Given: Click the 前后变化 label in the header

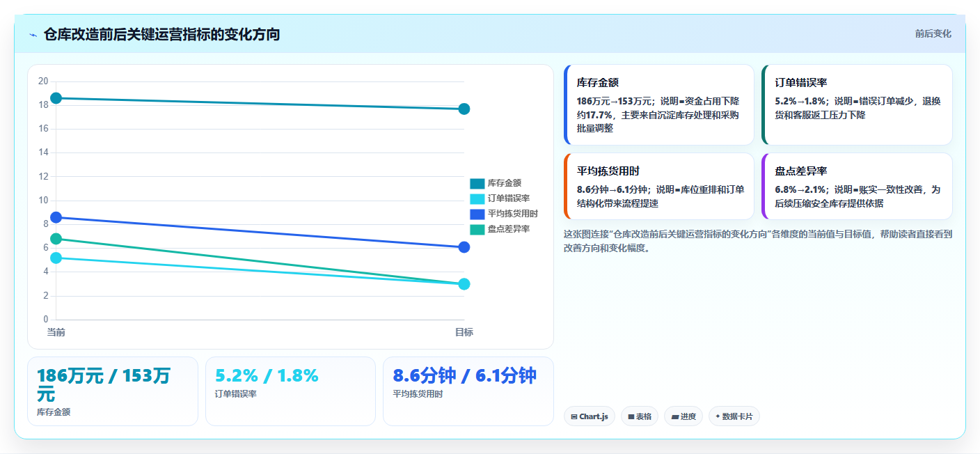Looking at the screenshot, I should (x=933, y=34).
